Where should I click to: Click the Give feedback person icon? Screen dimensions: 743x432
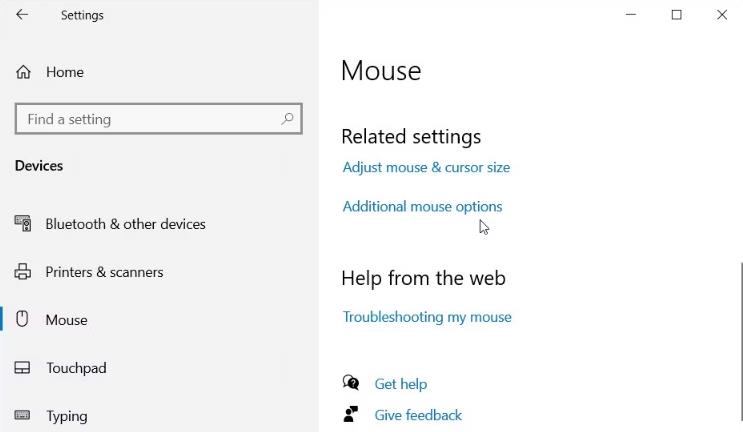(x=351, y=414)
